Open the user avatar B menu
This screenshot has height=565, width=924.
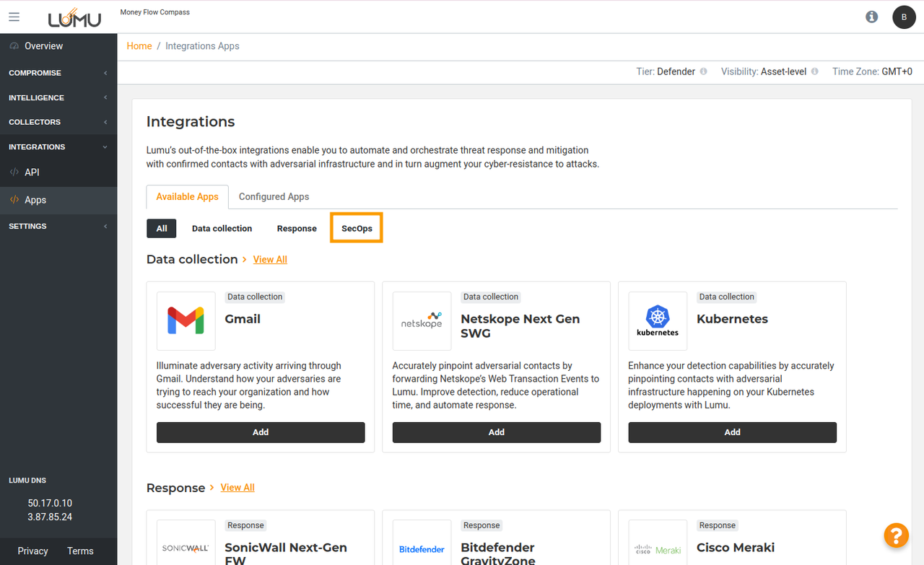coord(904,17)
